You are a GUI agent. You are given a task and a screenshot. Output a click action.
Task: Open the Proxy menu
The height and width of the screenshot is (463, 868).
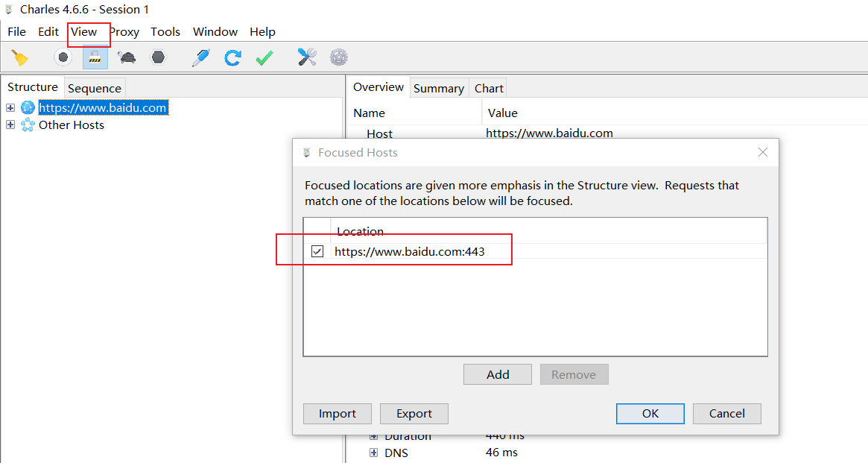pos(124,31)
